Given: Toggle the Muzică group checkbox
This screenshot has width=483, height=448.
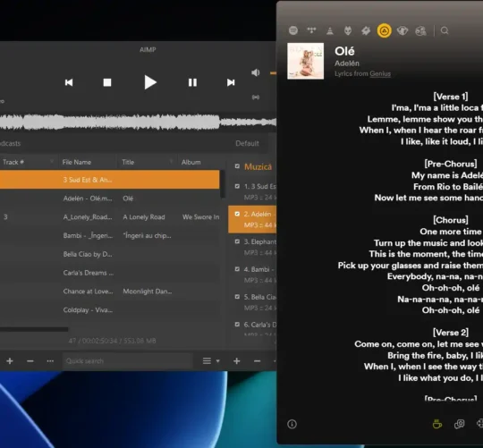Looking at the screenshot, I should pyautogui.click(x=237, y=166).
